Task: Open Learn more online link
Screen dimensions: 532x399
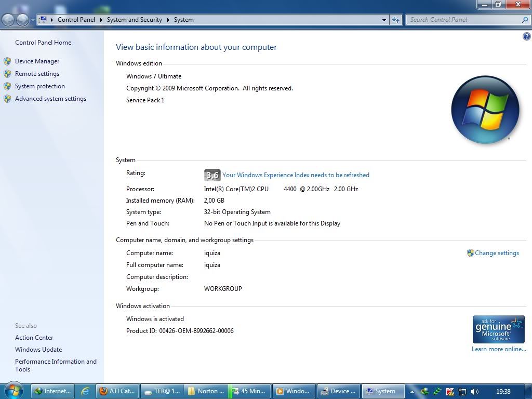Action: (x=499, y=349)
